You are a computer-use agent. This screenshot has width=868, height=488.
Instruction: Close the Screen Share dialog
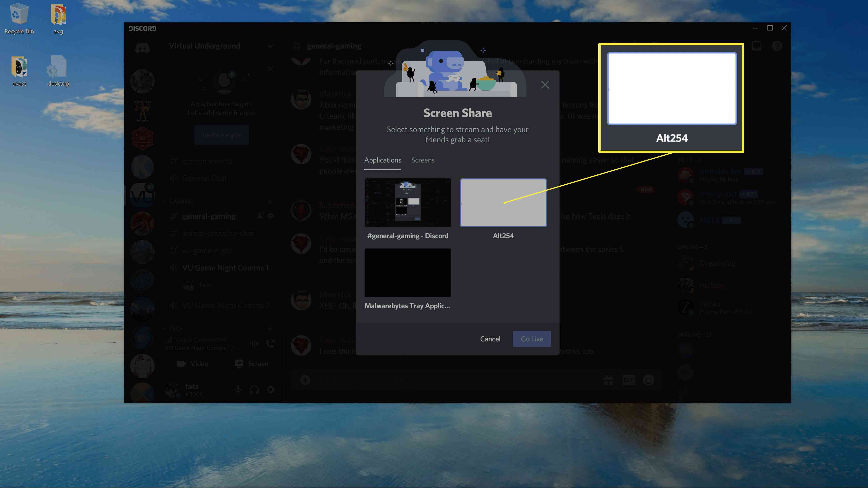pyautogui.click(x=545, y=85)
